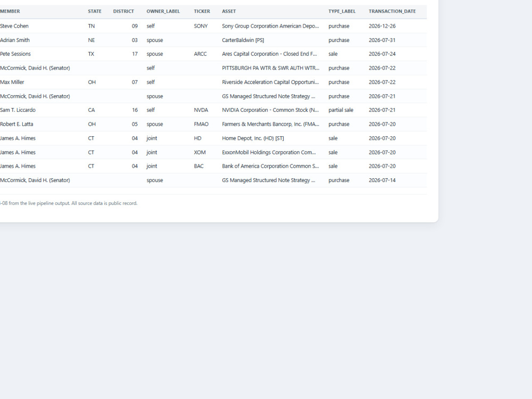Select the Robert E. Latta member cell
The image size is (532, 399).
16,124
